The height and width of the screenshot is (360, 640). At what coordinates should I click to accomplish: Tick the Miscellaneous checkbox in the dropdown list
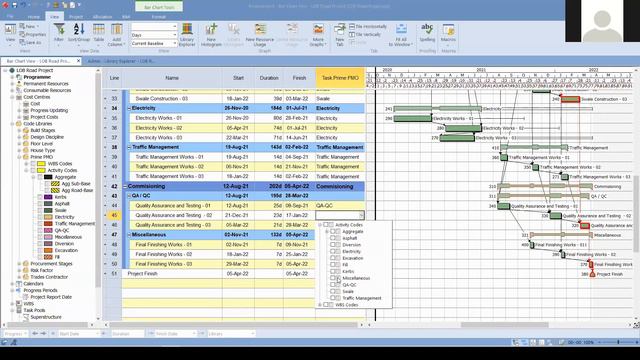tap(333, 278)
